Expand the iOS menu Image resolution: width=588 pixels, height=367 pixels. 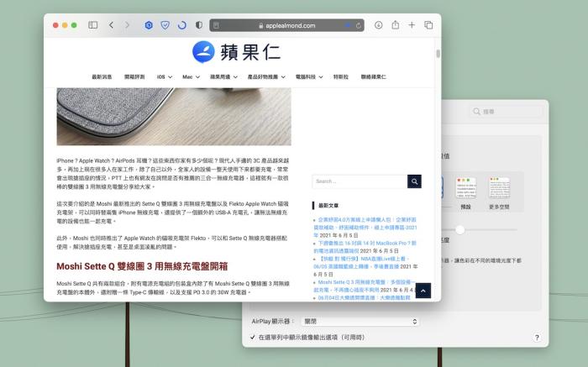click(165, 77)
